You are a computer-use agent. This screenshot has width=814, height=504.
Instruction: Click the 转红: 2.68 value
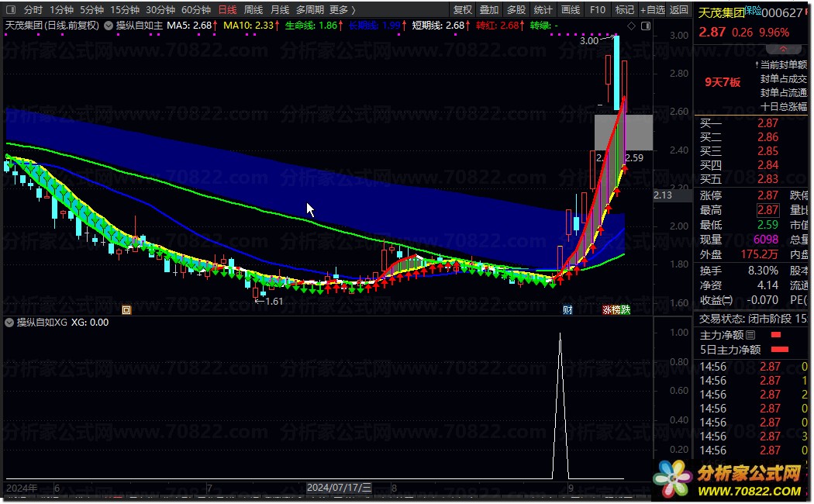point(498,26)
